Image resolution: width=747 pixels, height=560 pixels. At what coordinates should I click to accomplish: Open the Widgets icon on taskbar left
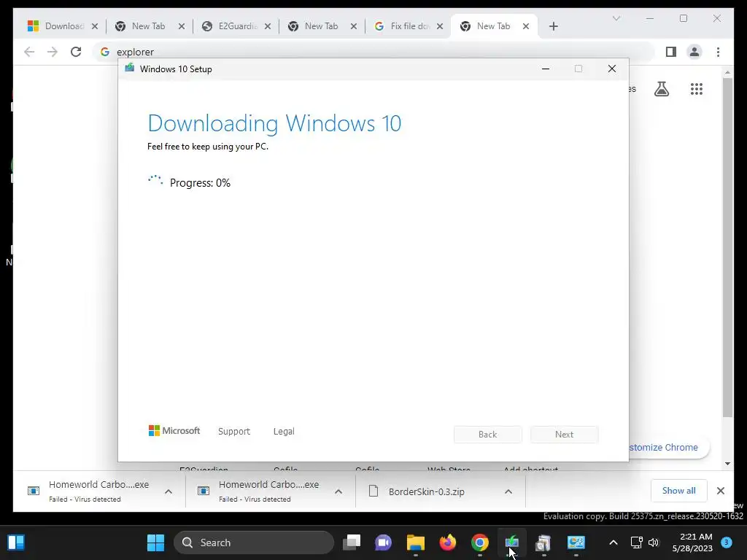coord(16,542)
